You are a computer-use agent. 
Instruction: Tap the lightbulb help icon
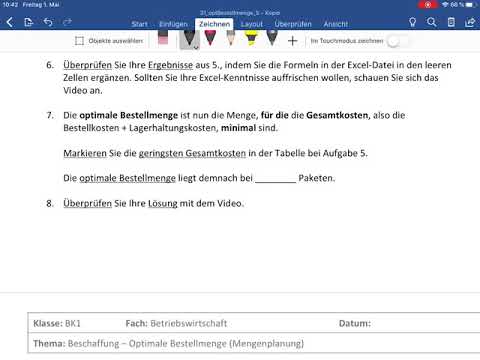412,22
